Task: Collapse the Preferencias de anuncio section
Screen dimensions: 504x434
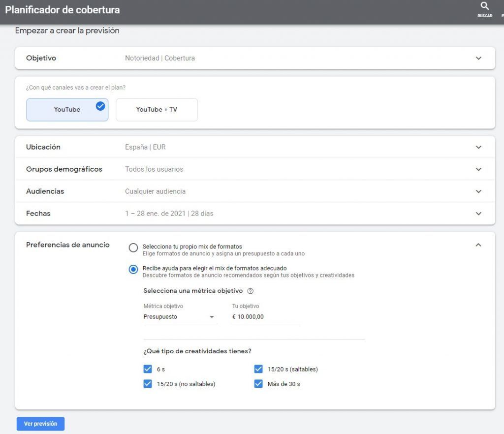Action: click(478, 245)
